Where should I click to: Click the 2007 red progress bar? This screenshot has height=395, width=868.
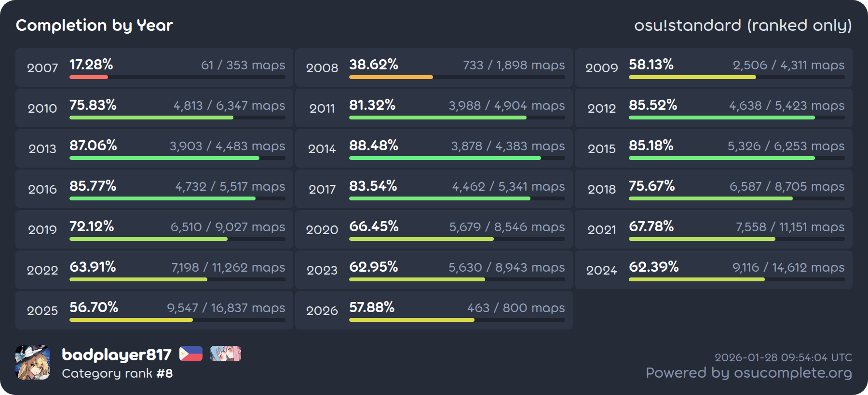click(x=89, y=77)
